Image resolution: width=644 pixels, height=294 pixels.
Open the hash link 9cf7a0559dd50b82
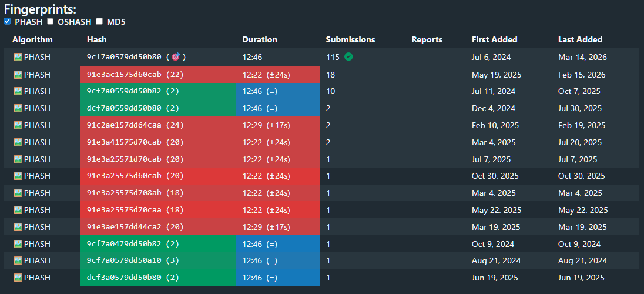(123, 91)
